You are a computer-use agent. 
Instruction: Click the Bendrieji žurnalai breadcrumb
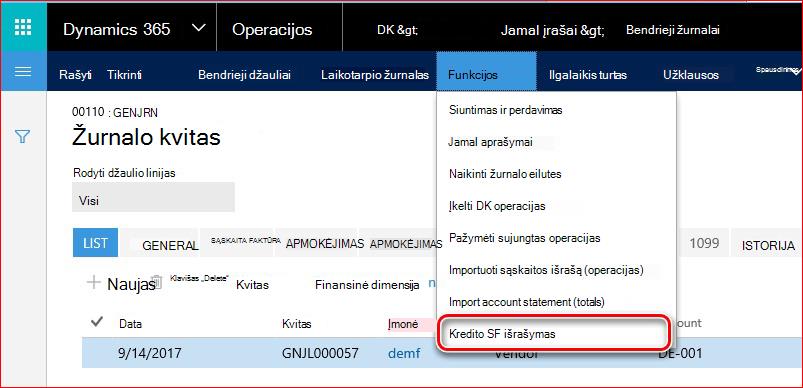pos(672,30)
